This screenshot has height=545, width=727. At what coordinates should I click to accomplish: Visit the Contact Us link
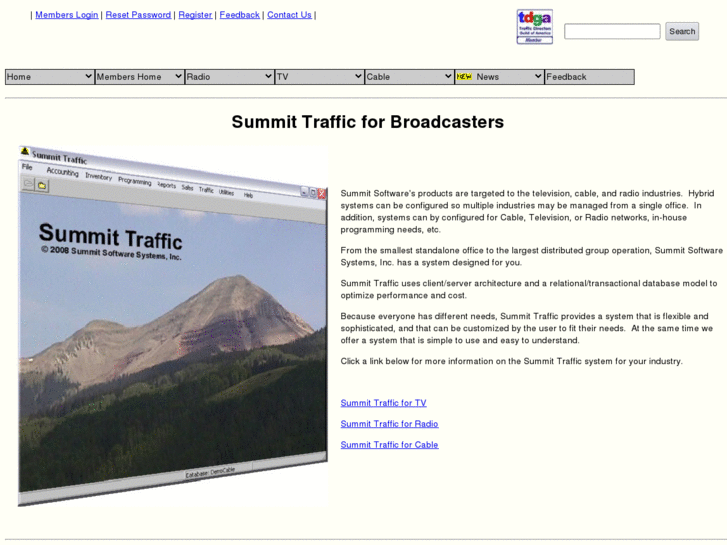pyautogui.click(x=289, y=15)
